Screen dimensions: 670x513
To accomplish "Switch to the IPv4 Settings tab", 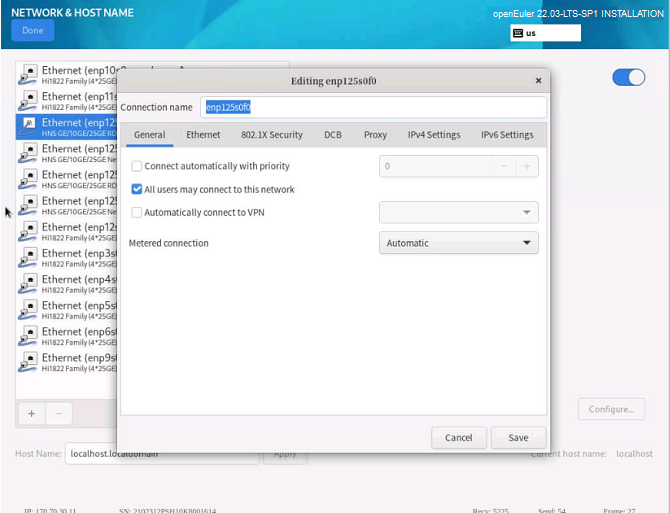I will point(434,135).
